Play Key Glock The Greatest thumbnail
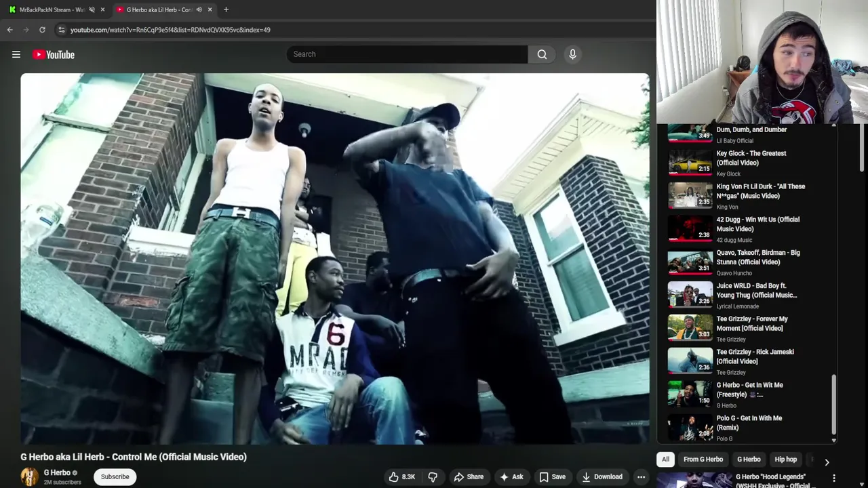 point(690,163)
